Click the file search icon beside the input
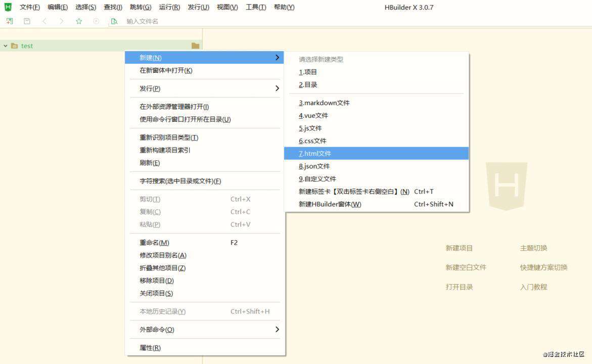Image resolution: width=592 pixels, height=364 pixels. pos(114,22)
